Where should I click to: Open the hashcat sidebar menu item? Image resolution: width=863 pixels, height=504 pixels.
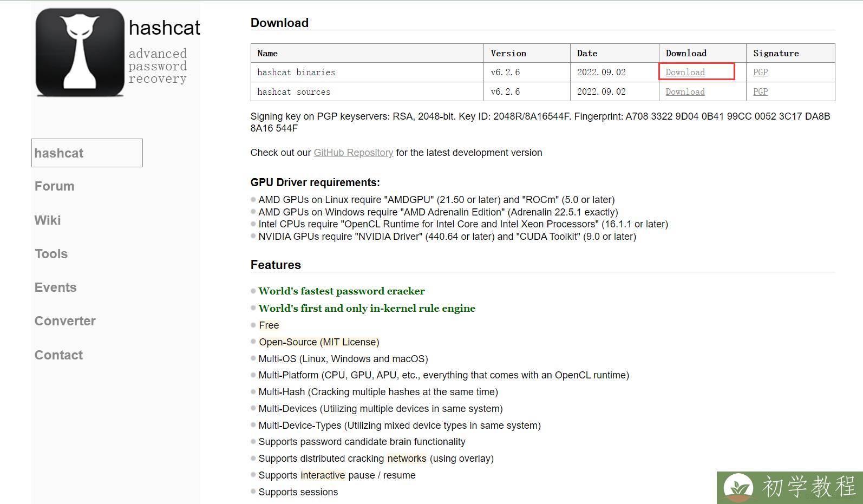click(87, 153)
